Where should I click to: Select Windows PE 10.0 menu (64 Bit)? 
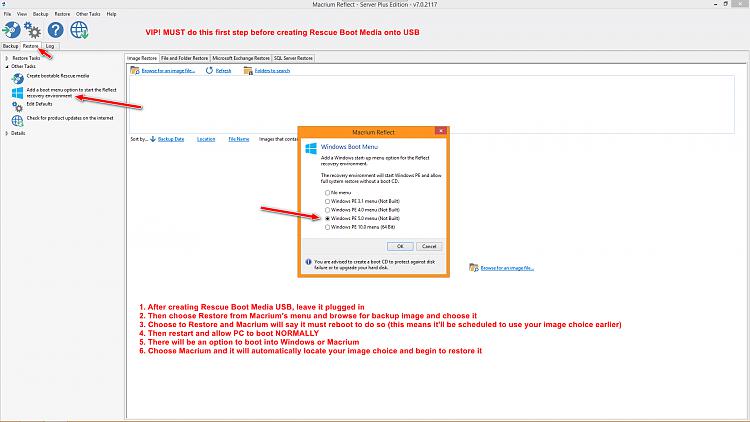pyautogui.click(x=328, y=227)
